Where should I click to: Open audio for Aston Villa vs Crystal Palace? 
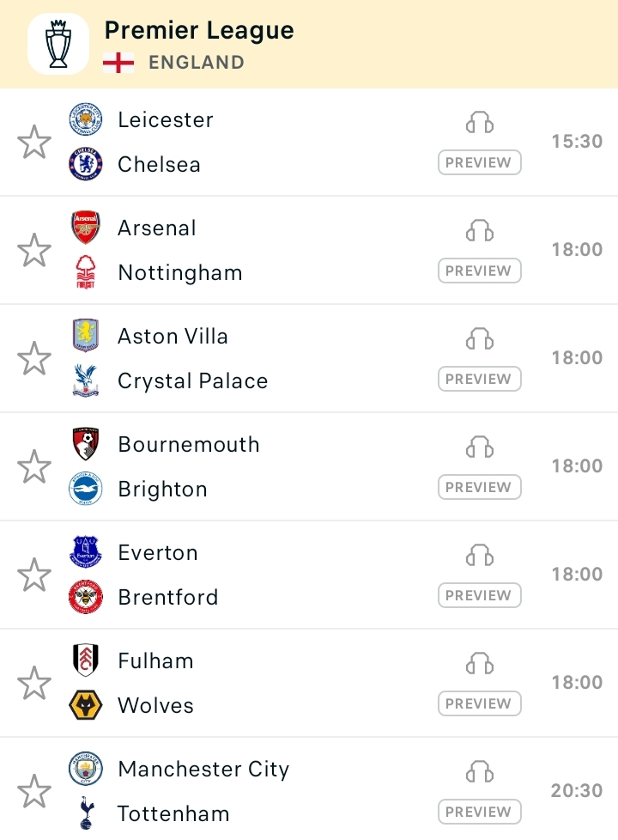point(479,338)
